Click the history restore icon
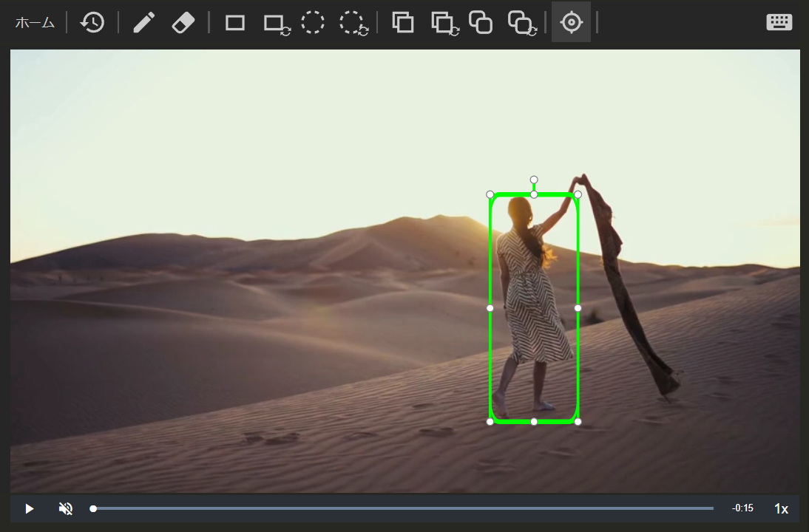This screenshot has height=532, width=809. tap(92, 23)
